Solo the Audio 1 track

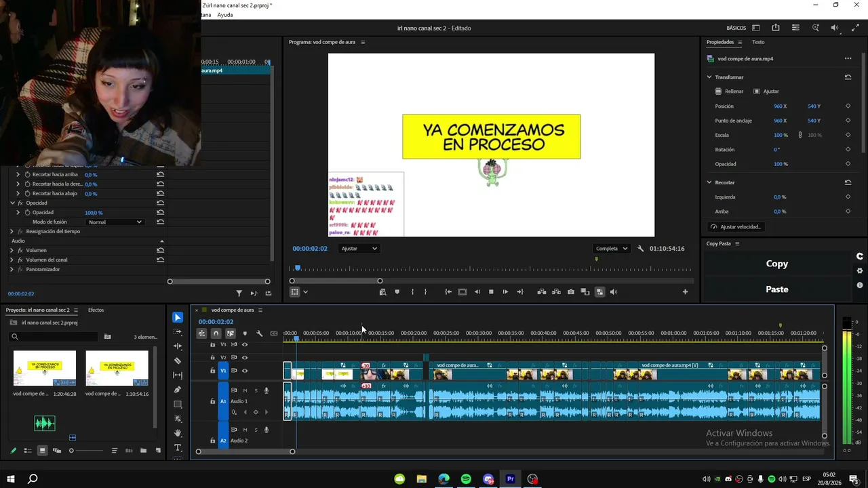coord(256,390)
